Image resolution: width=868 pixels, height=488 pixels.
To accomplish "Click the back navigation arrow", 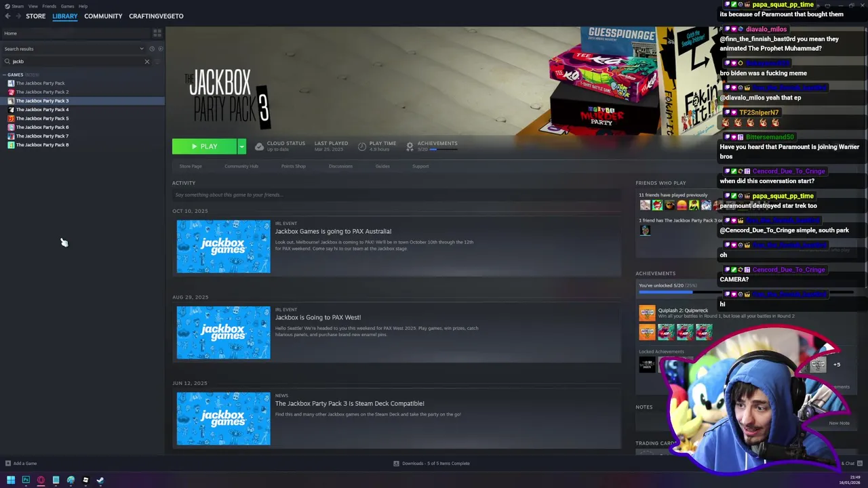I will coord(6,16).
